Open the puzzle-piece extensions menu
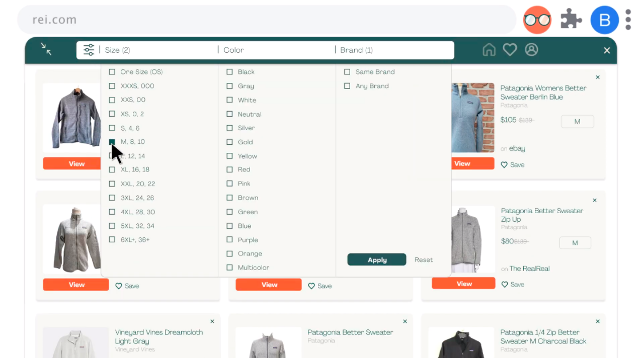 571,20
